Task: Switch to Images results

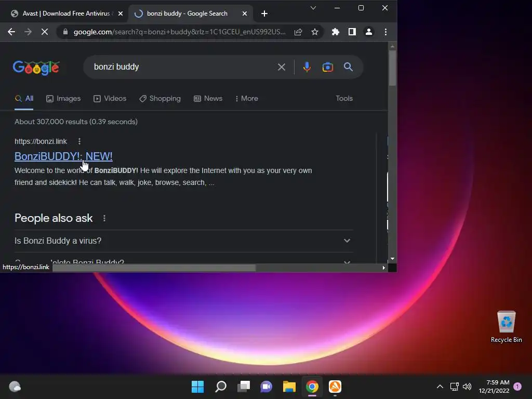Action: (63, 98)
